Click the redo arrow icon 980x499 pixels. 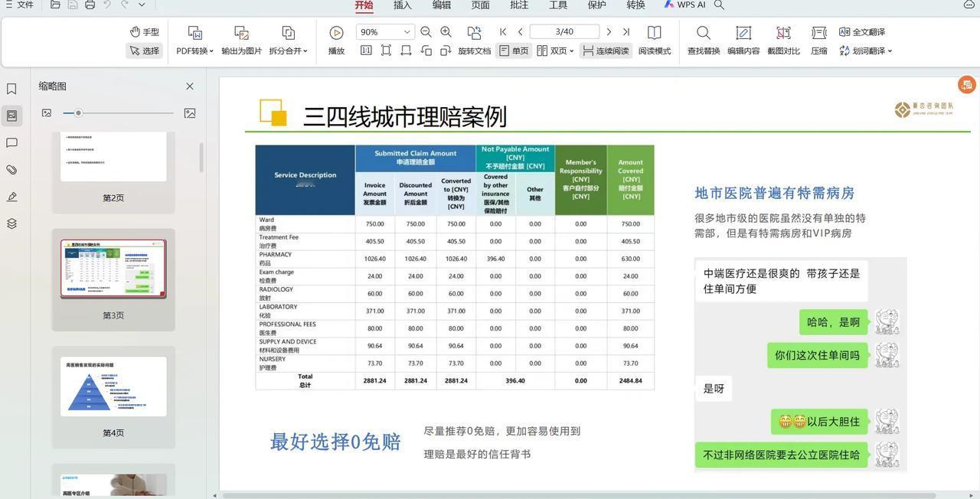click(x=124, y=5)
